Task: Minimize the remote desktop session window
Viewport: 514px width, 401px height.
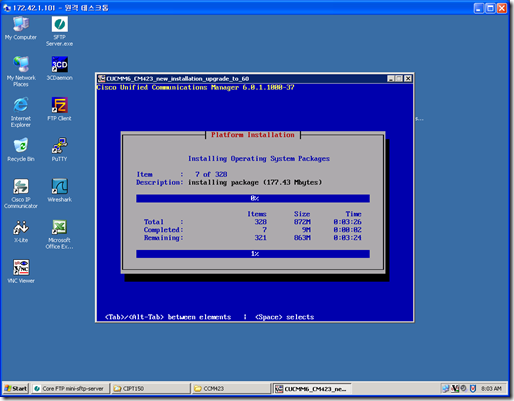Action: pos(479,8)
